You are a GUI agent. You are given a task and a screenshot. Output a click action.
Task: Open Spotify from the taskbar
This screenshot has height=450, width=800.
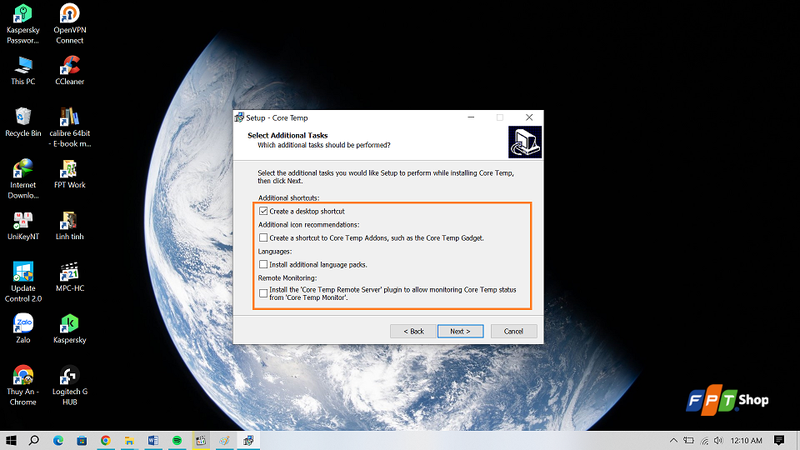177,440
